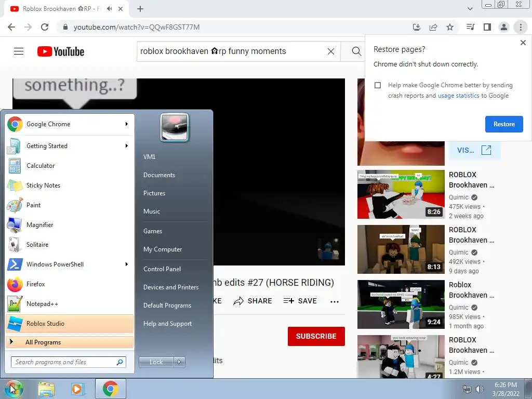The width and height of the screenshot is (532, 399).
Task: Share this page from address bar
Action: (x=433, y=27)
